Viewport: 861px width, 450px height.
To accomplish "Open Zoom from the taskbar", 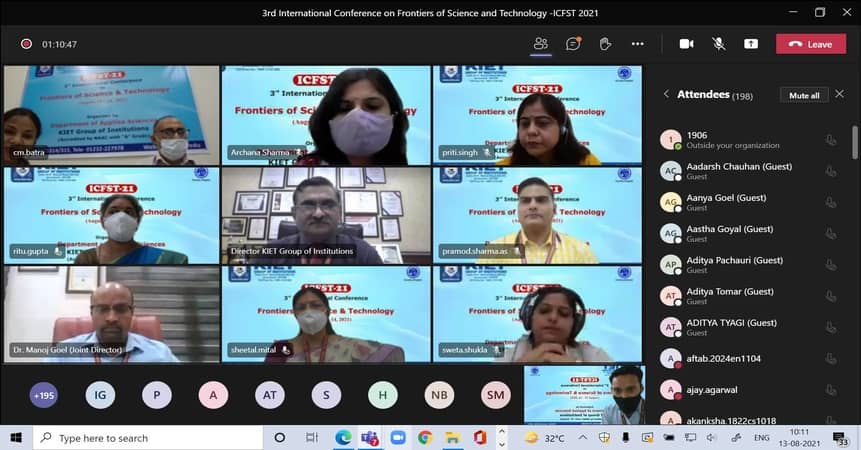I will [397, 438].
